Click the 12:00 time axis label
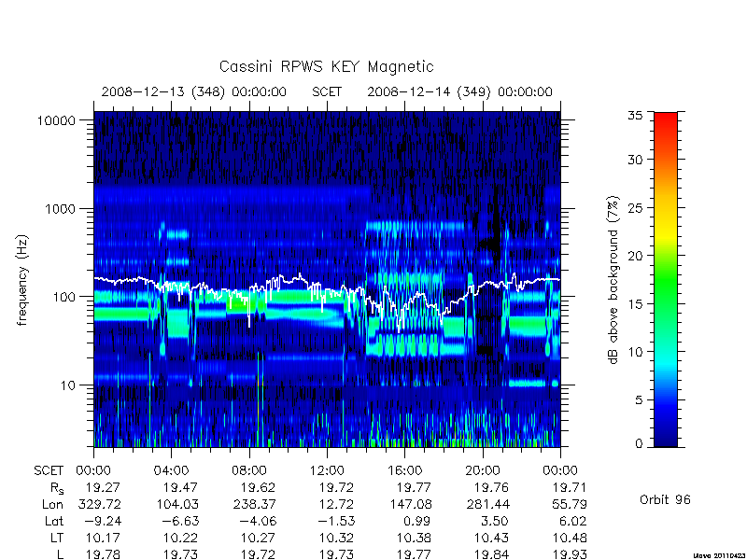Viewport: 747px width, 560px height. pyautogui.click(x=327, y=471)
